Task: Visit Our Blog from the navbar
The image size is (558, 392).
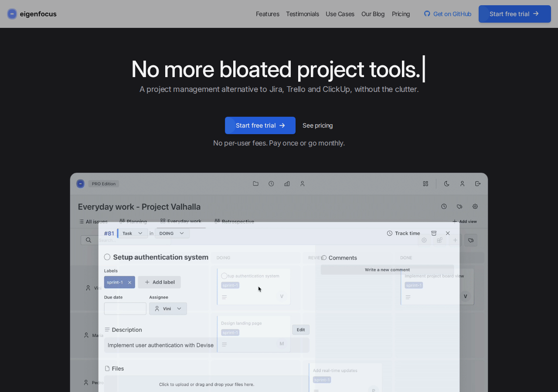Action: pyautogui.click(x=373, y=14)
